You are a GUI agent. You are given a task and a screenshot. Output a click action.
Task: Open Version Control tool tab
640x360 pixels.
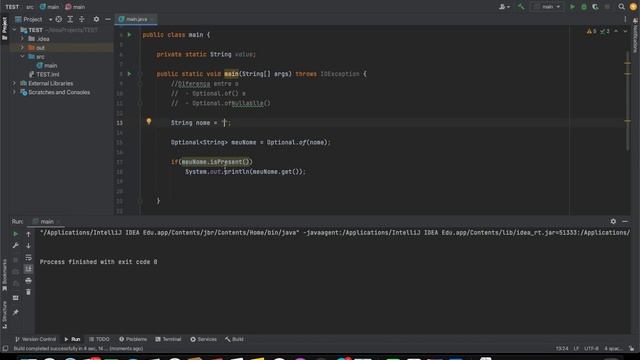click(x=35, y=339)
